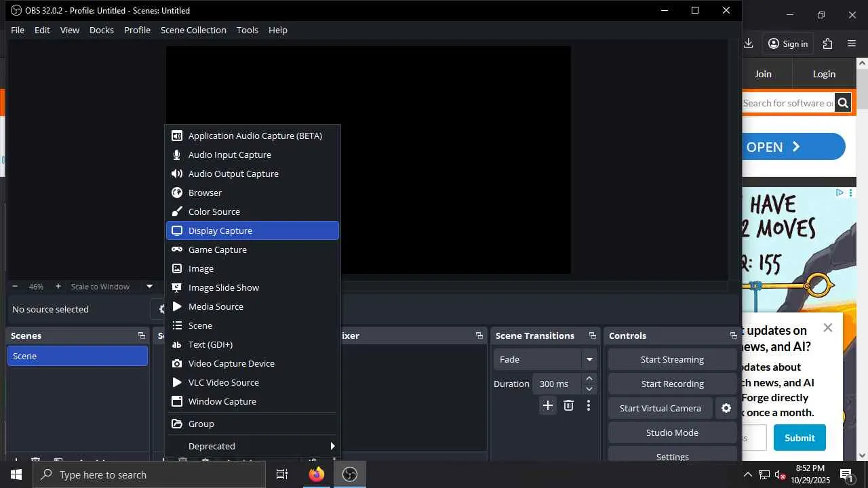Show hidden system tray icons
Viewport: 868px width, 488px height.
(748, 474)
